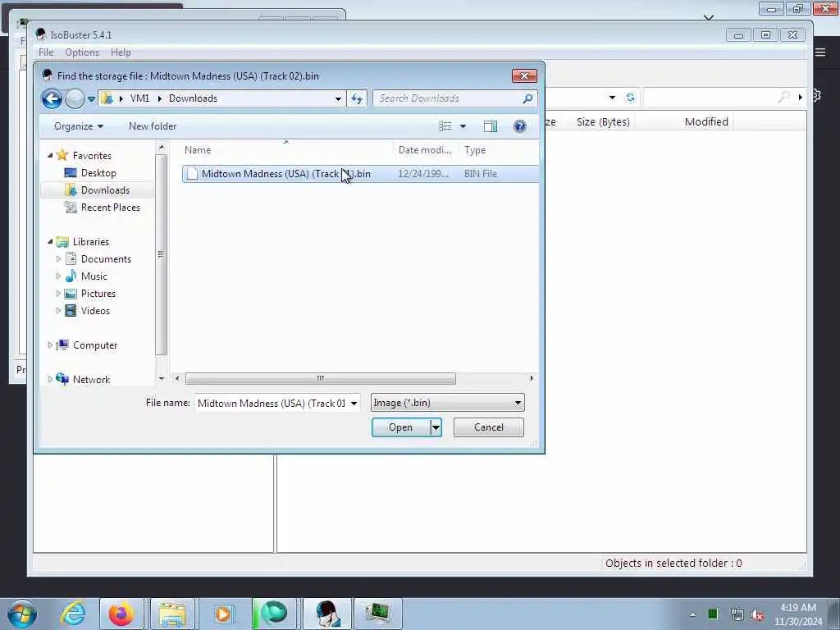
Task: Select Recent Places in Favorites
Action: [x=111, y=208]
